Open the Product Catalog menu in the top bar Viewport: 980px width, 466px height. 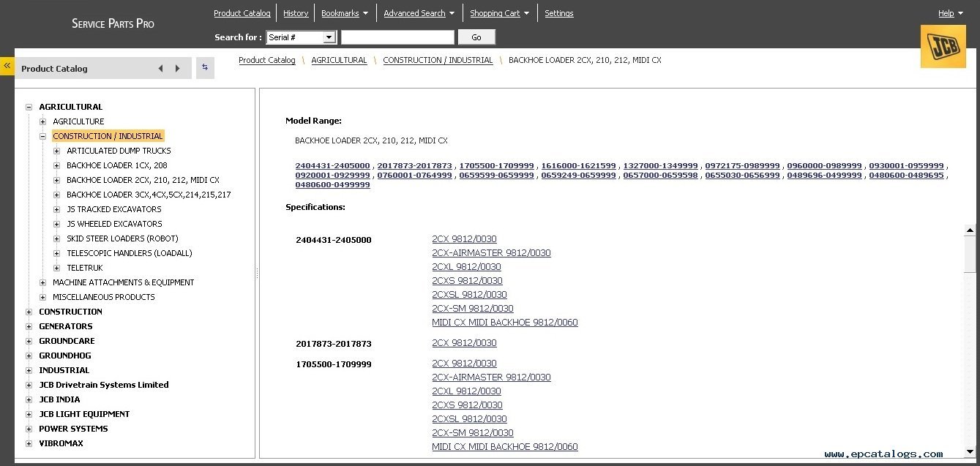pyautogui.click(x=242, y=13)
